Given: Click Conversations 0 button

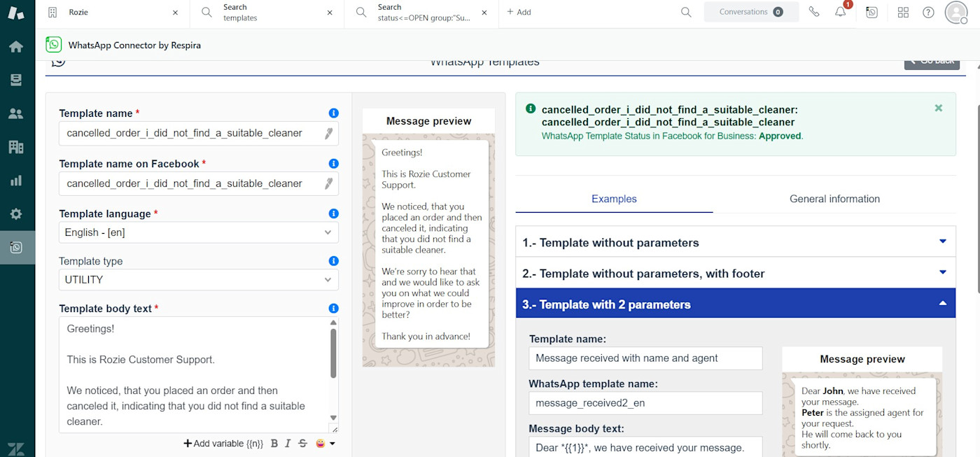Looking at the screenshot, I should (x=751, y=12).
